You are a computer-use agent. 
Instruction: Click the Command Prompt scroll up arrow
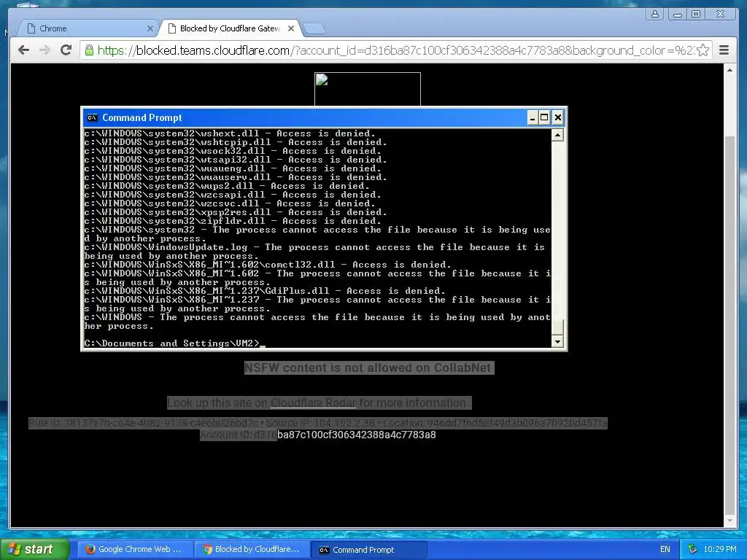557,135
